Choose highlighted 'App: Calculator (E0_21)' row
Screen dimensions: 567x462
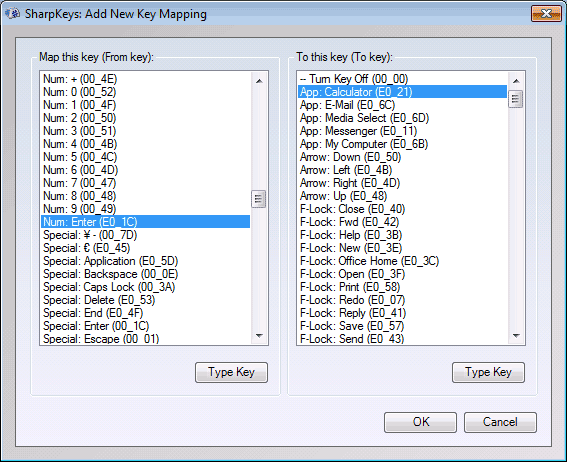[402, 92]
